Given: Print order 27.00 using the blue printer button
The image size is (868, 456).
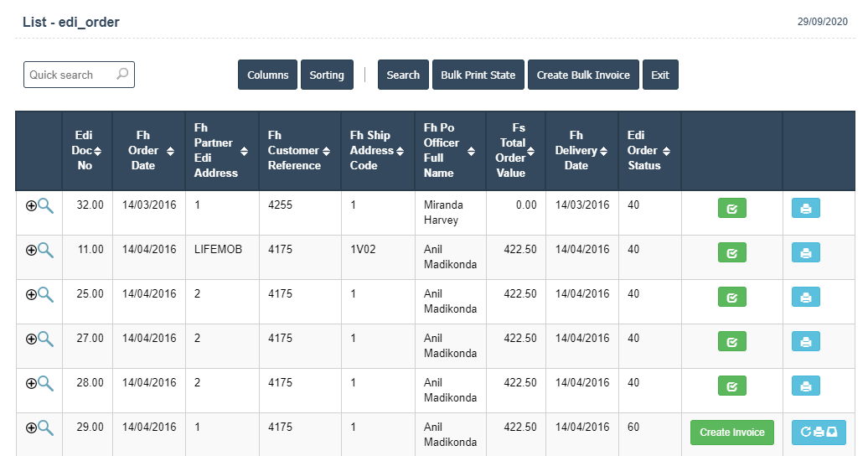Looking at the screenshot, I should point(805,341).
